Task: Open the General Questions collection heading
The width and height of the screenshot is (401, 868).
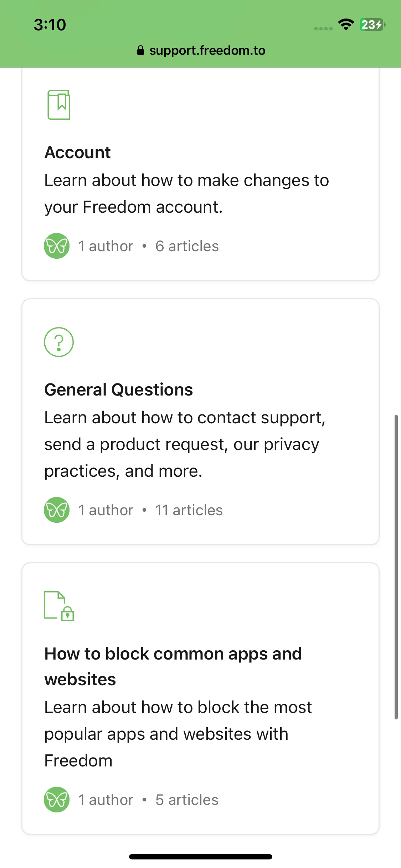Action: pos(118,390)
